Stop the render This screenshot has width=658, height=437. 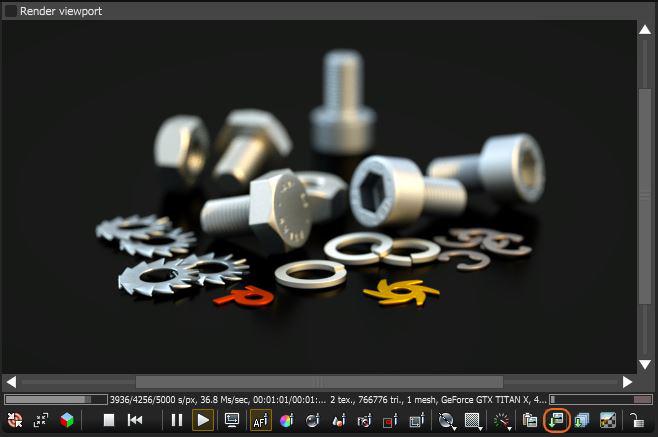pos(110,421)
